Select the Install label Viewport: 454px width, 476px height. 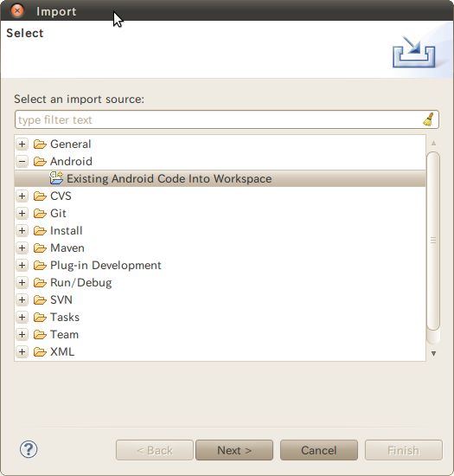tap(66, 230)
